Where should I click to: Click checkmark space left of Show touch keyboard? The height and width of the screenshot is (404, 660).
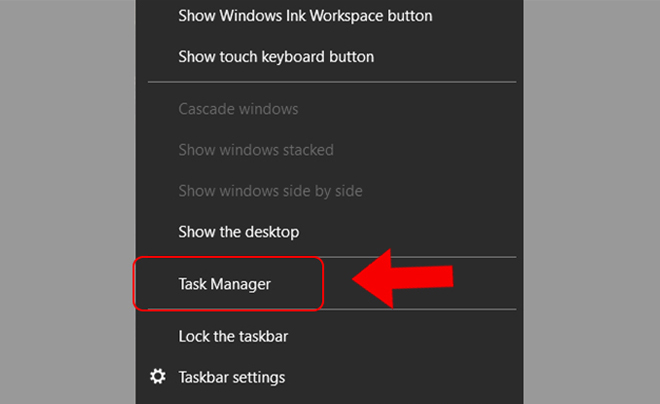click(x=158, y=57)
